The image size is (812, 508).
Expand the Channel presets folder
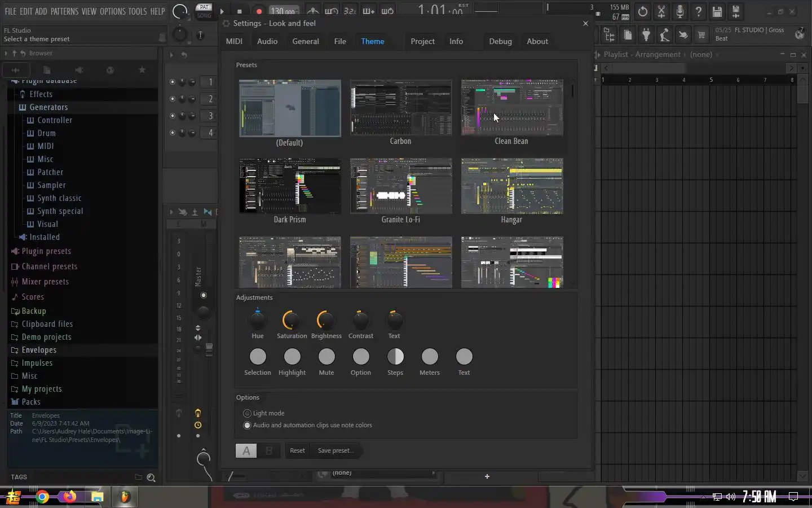[49, 266]
